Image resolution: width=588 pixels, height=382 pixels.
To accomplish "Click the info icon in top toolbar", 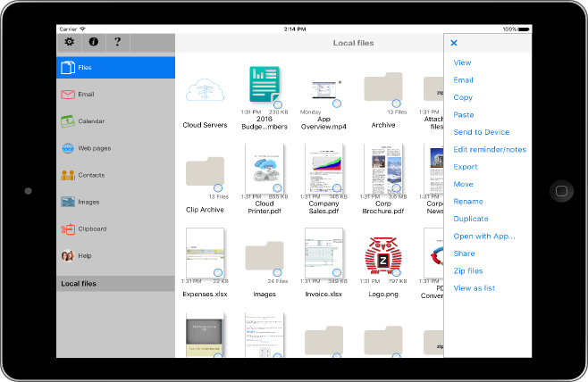I will [93, 42].
